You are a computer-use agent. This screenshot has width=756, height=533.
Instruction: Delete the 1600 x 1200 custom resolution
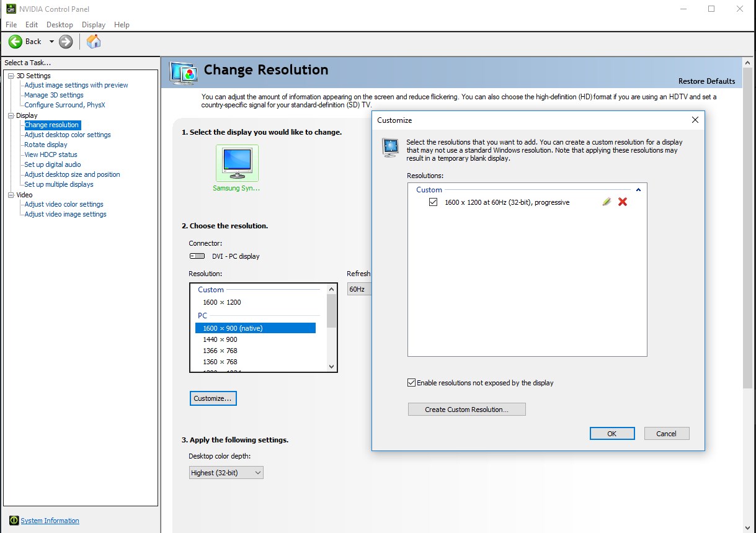tap(623, 202)
